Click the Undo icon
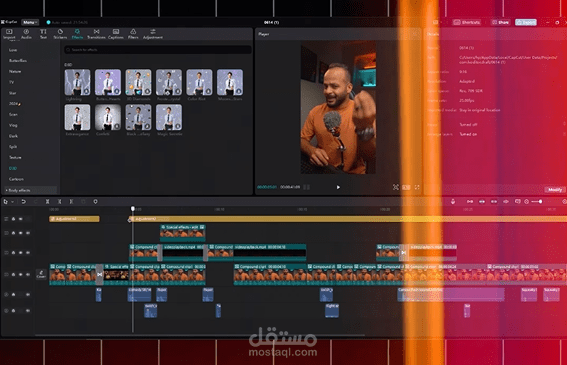Viewport: 567px width, 365px height. tap(24, 201)
